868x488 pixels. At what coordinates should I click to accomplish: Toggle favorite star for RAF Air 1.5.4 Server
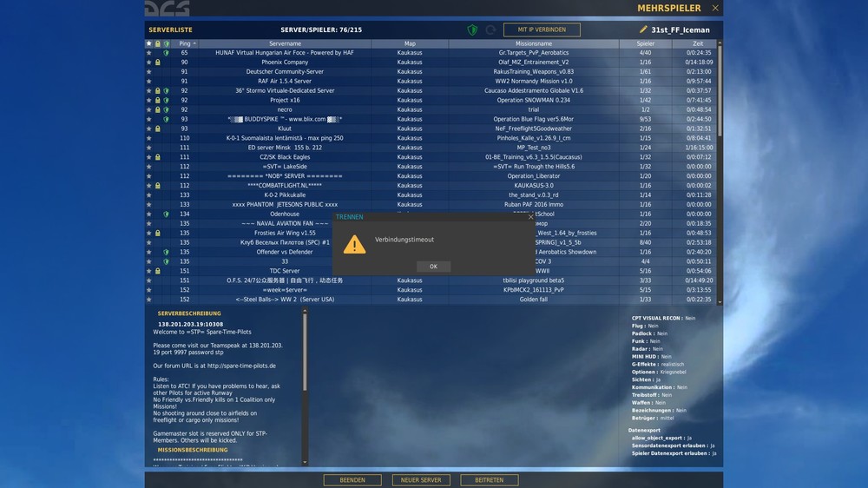(x=149, y=82)
